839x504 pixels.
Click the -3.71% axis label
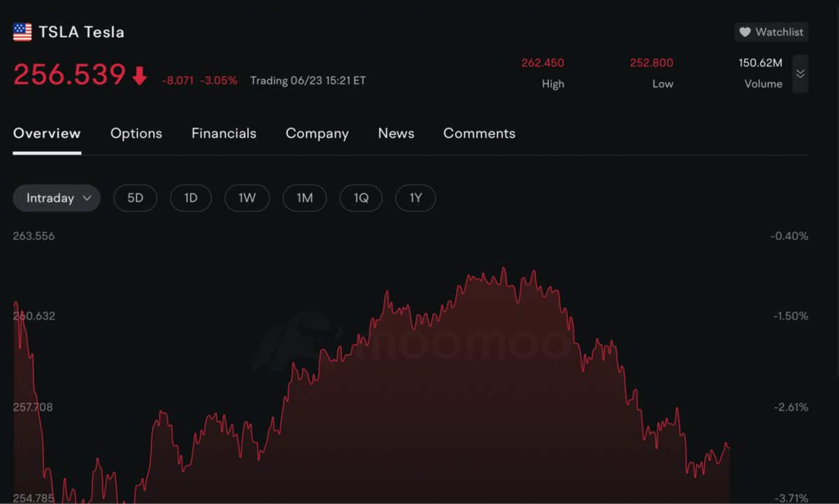point(790,498)
